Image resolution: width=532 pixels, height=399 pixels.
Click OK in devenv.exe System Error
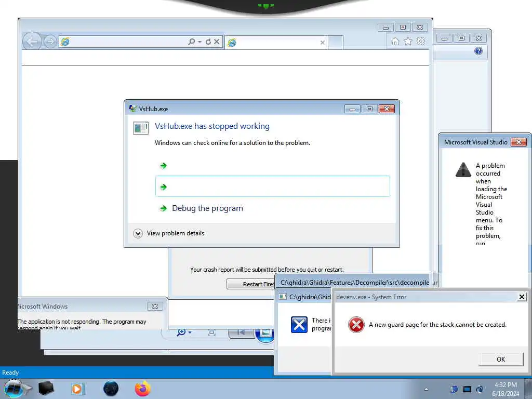[x=500, y=359]
